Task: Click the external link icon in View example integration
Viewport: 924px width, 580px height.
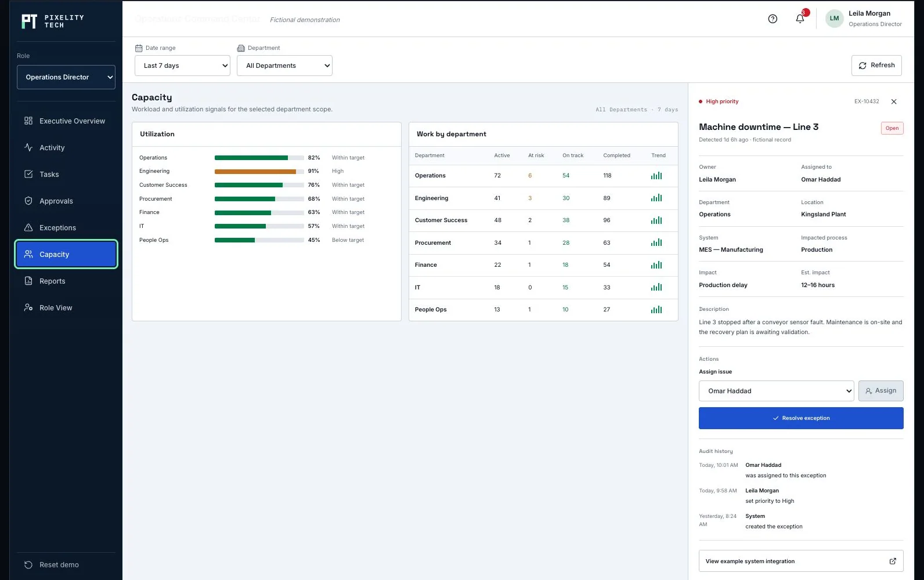Action: (x=893, y=561)
